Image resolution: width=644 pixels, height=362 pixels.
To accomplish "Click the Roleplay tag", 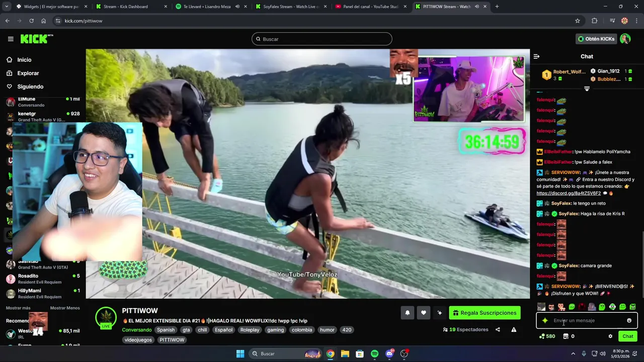I will [250, 330].
